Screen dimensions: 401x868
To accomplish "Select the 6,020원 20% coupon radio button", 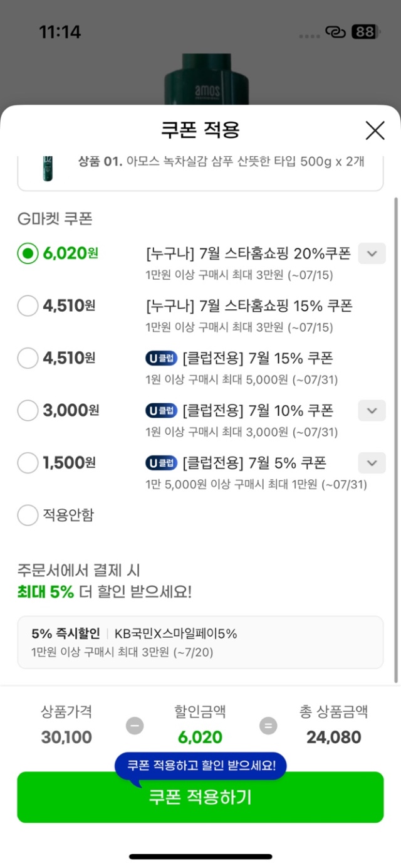I will pyautogui.click(x=28, y=254).
